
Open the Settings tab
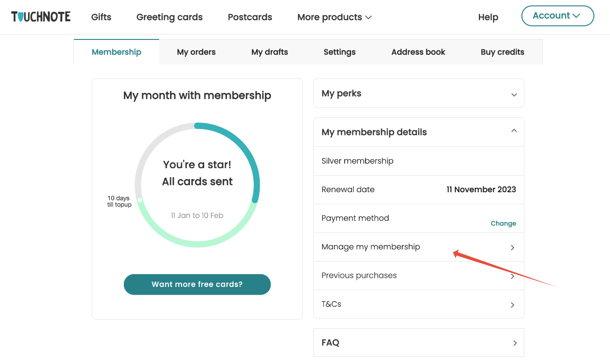(x=339, y=52)
